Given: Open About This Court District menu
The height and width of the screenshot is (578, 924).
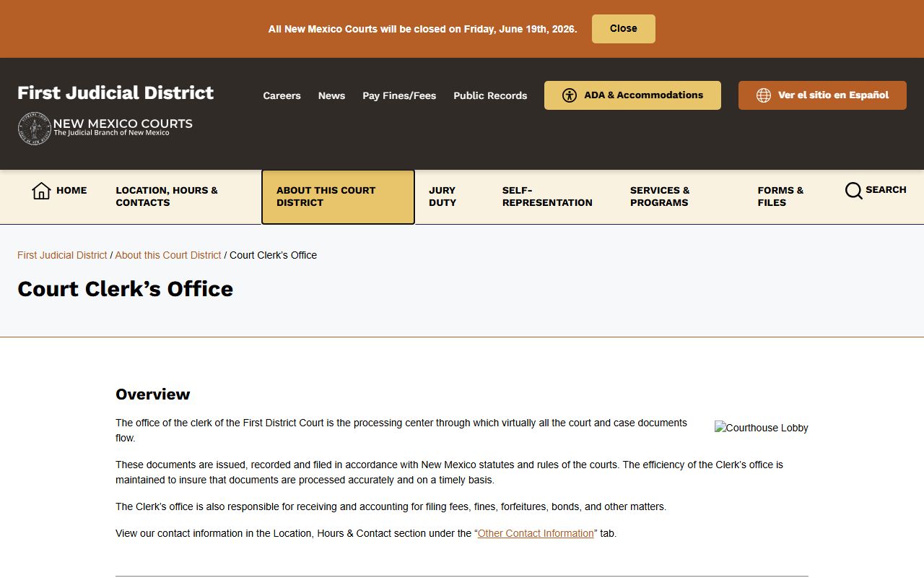Looking at the screenshot, I should 338,197.
